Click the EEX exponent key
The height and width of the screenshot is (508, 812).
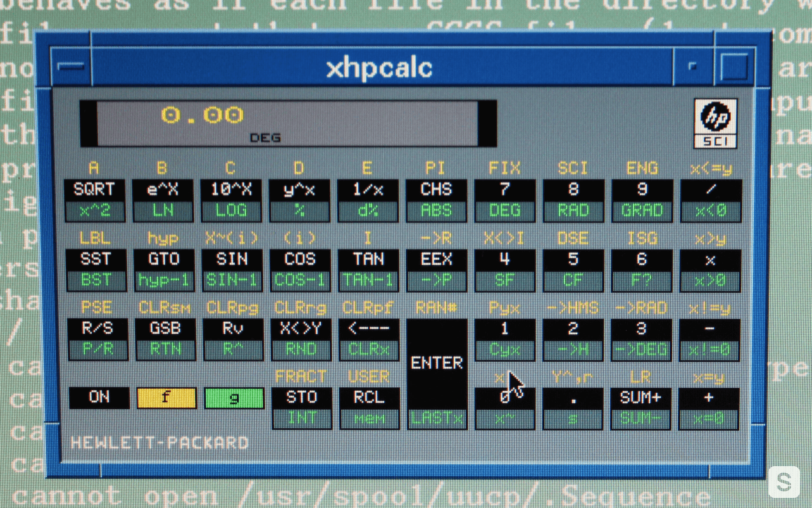point(436,270)
